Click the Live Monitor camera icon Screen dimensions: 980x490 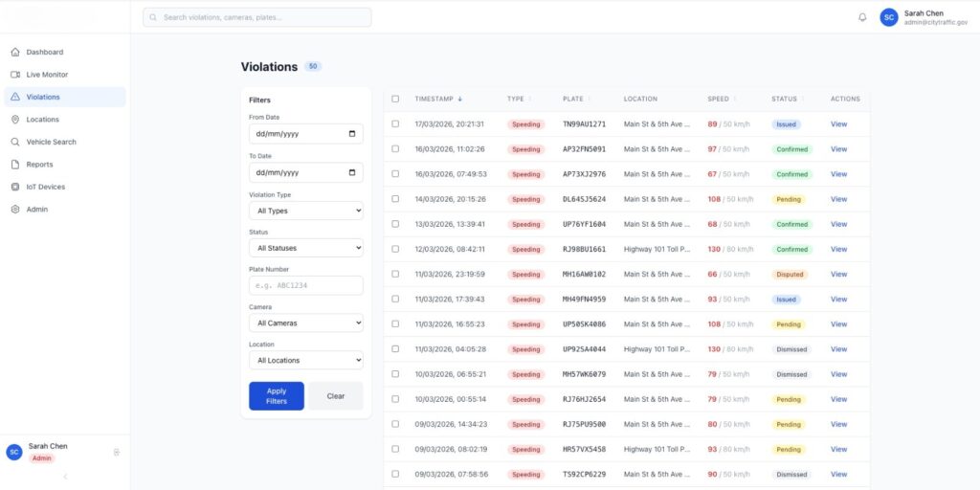15,75
